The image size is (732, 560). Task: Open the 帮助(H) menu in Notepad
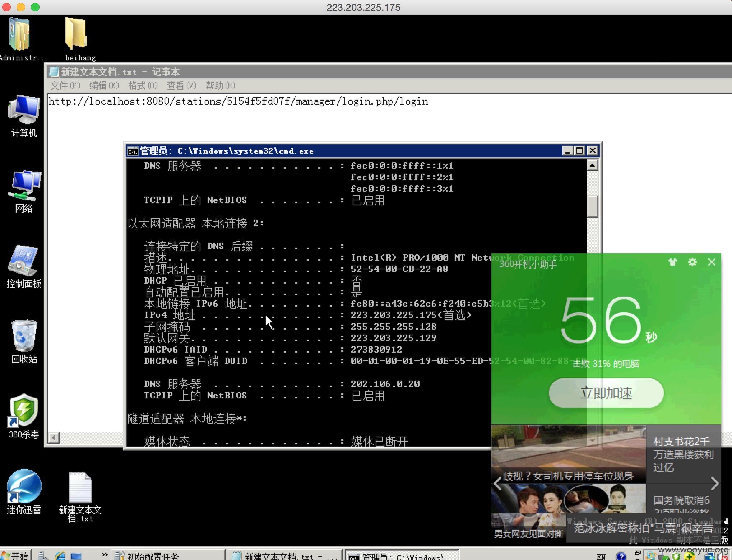[220, 85]
